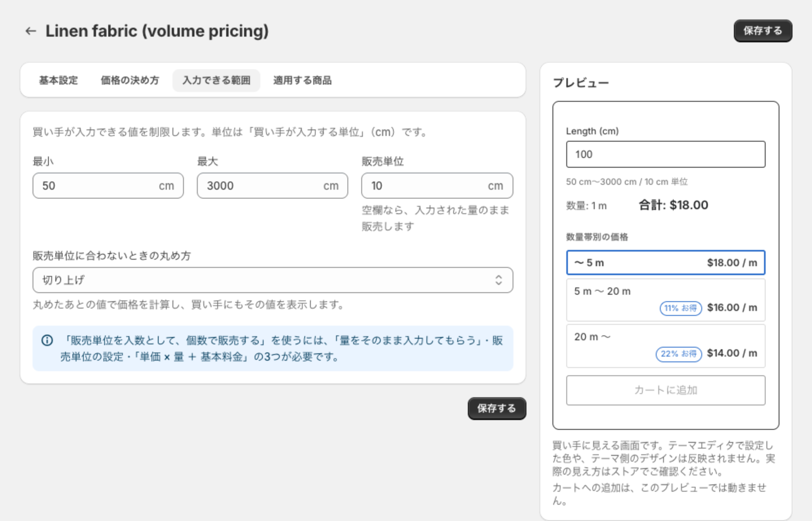
Task: Click the top-right 保存する button
Action: click(763, 31)
